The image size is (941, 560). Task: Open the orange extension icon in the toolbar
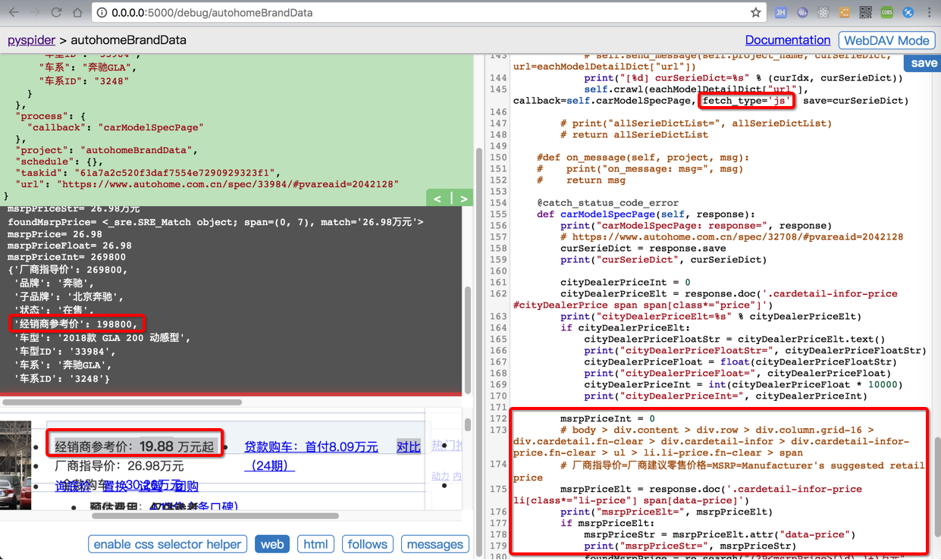[845, 13]
